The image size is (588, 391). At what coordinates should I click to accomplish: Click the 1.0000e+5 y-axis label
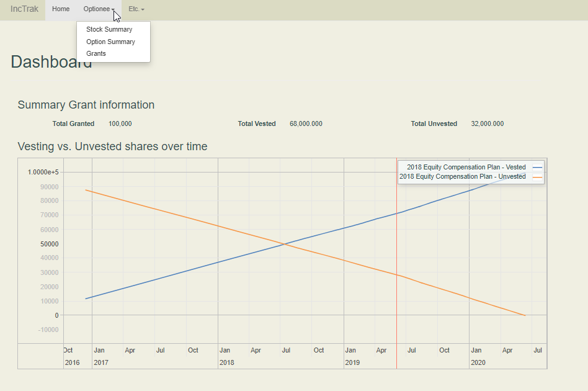(x=43, y=172)
